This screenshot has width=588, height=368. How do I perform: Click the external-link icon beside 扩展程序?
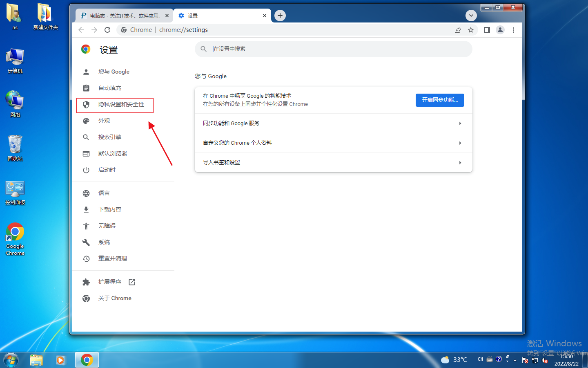pos(132,282)
